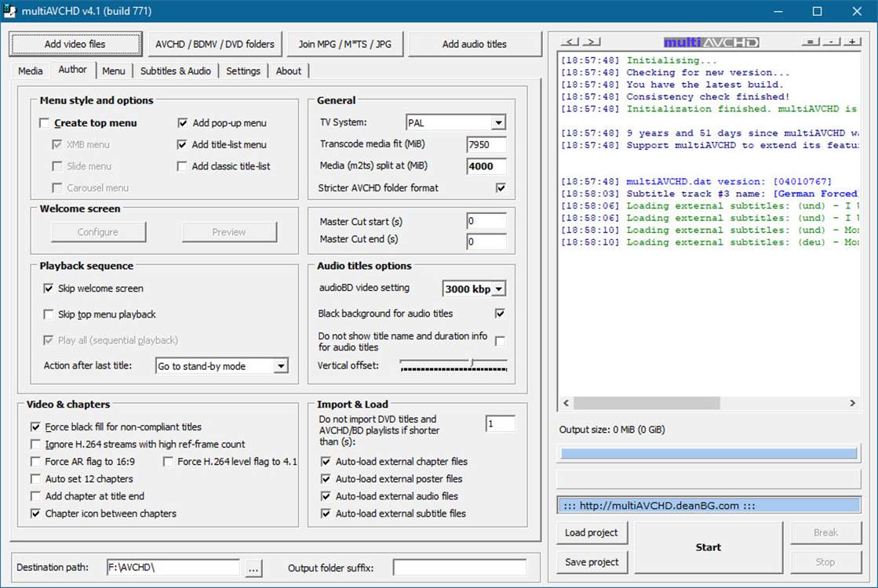Click the Master Cut end (s) field
This screenshot has height=588, width=878.
[486, 241]
